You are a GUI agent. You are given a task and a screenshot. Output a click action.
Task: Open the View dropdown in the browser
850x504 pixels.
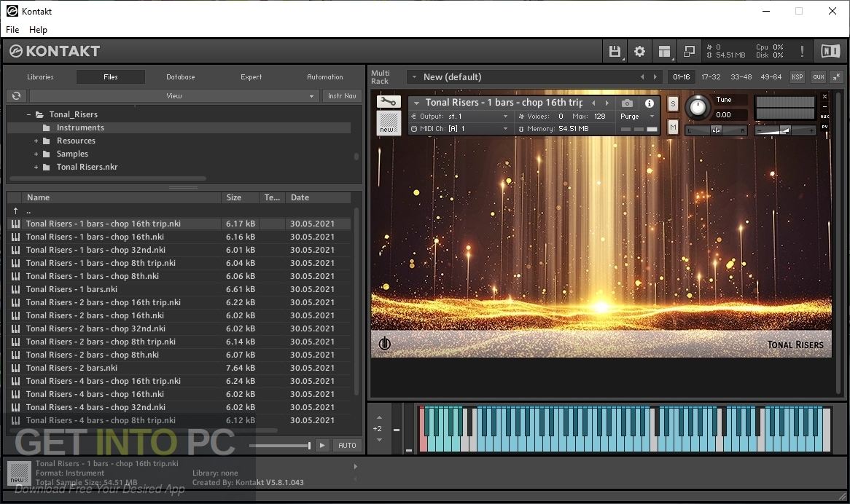pos(174,96)
